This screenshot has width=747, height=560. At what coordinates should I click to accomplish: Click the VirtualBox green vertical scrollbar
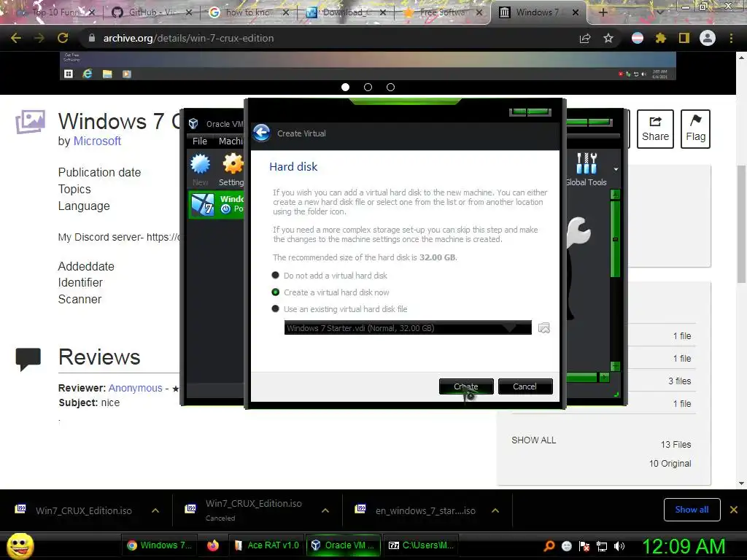615,238
